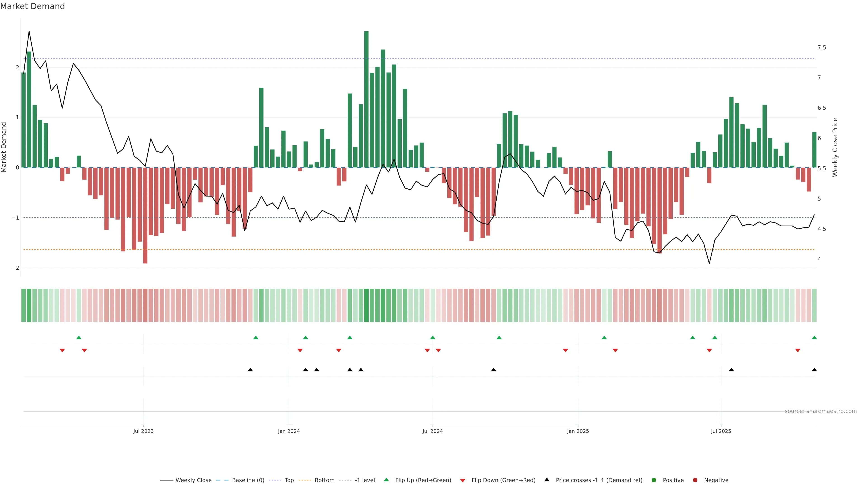
Task: Click the first red flip-down triangle marker
Action: tap(62, 351)
